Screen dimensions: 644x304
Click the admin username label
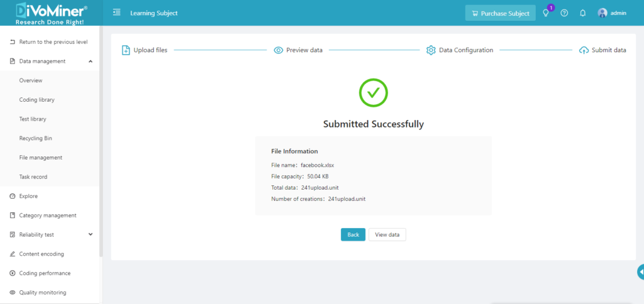(x=619, y=13)
